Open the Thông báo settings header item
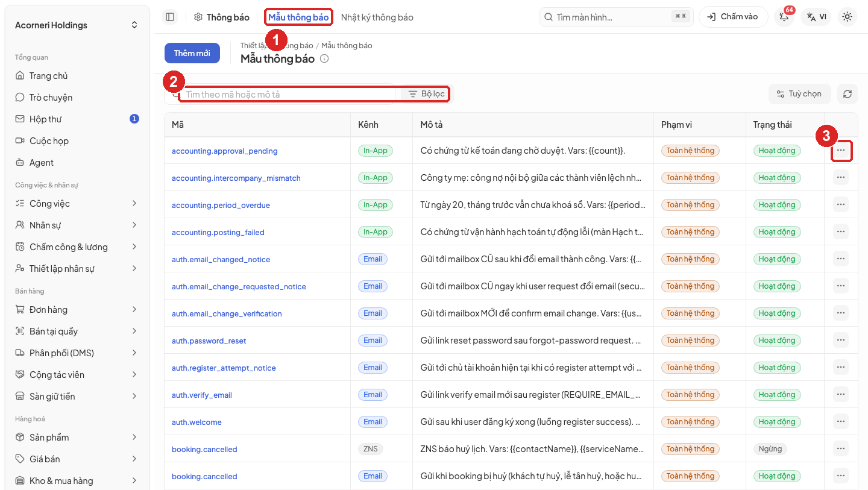This screenshot has width=868, height=490. click(222, 17)
